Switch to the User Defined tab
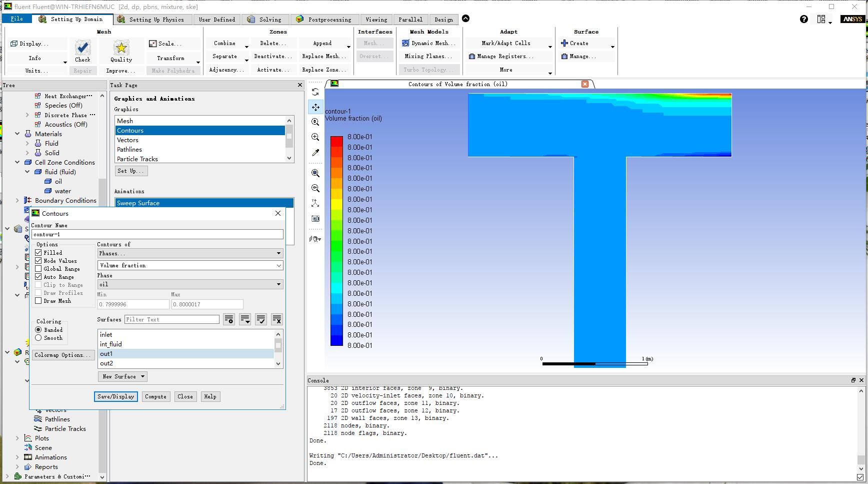 point(216,19)
